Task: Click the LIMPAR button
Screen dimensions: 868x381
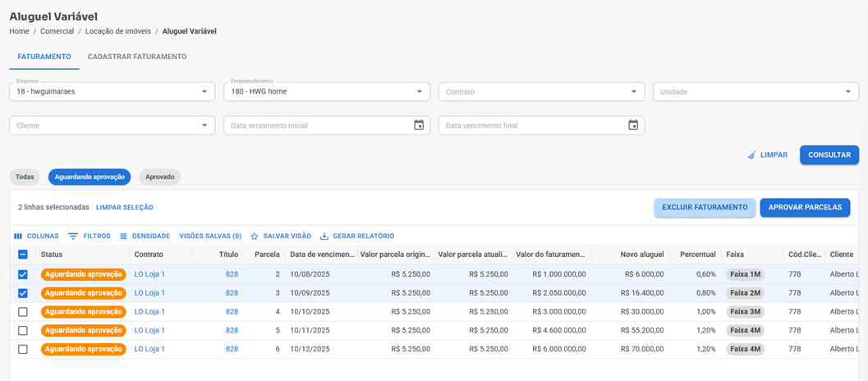Action: point(767,155)
